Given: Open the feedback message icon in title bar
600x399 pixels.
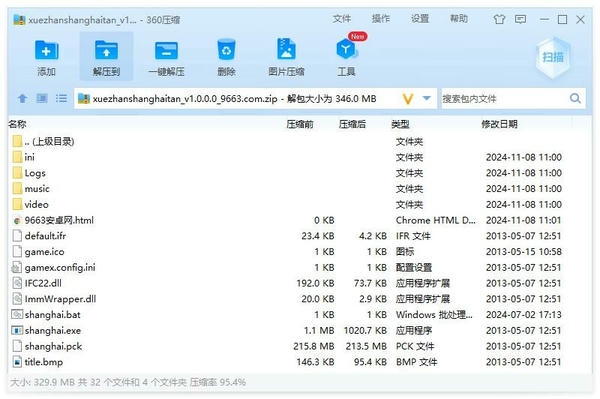Looking at the screenshot, I should 520,19.
